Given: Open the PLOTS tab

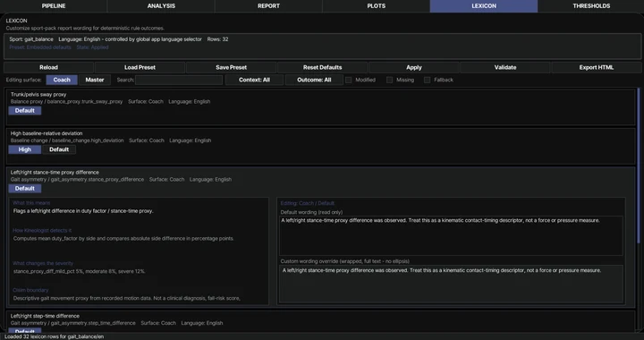Looking at the screenshot, I should pos(377,5).
